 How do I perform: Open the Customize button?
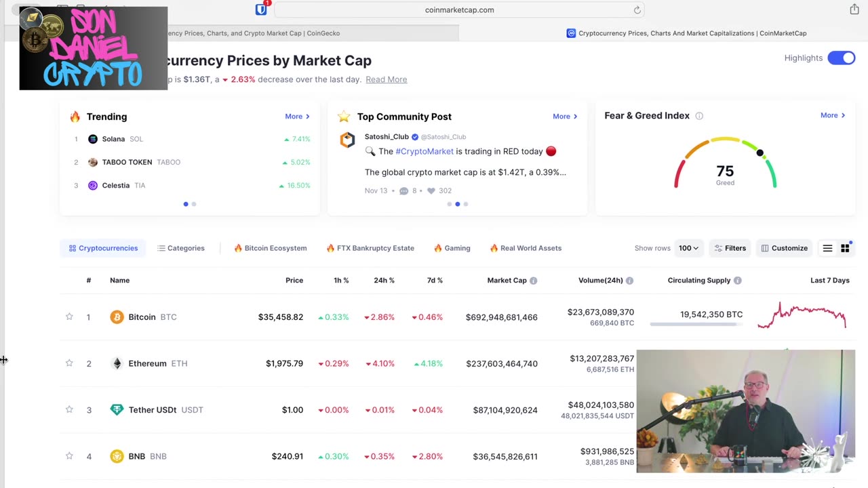(x=784, y=248)
